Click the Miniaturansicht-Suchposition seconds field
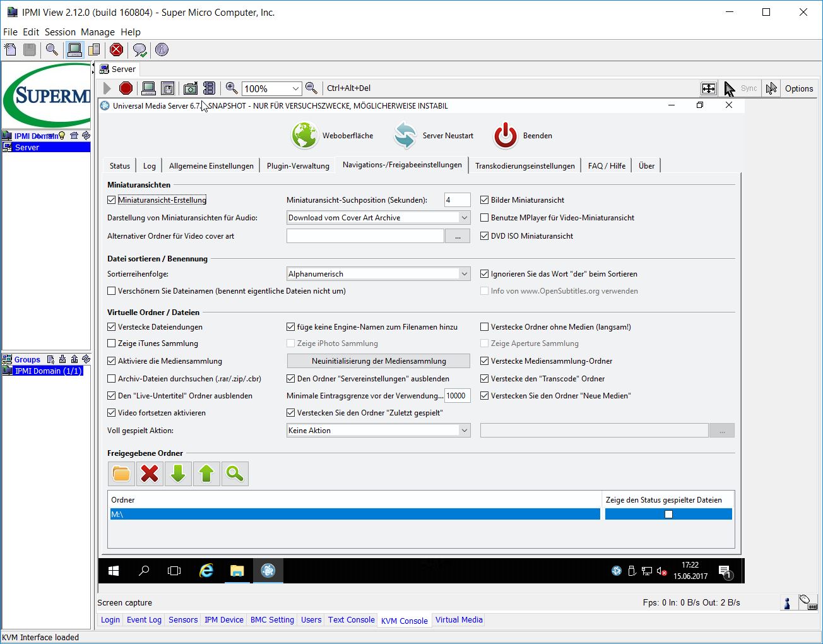 tap(458, 200)
